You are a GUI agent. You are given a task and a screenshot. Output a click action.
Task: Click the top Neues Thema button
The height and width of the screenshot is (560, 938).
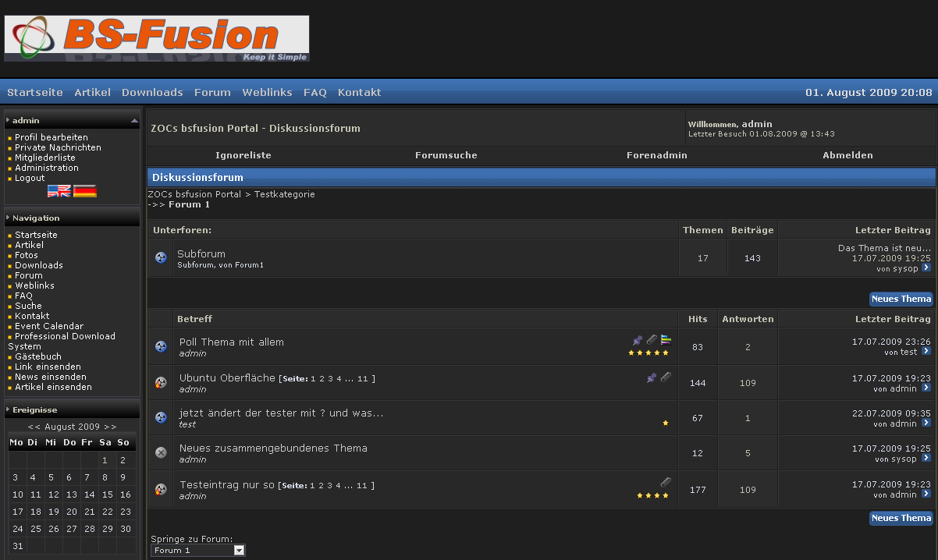901,299
